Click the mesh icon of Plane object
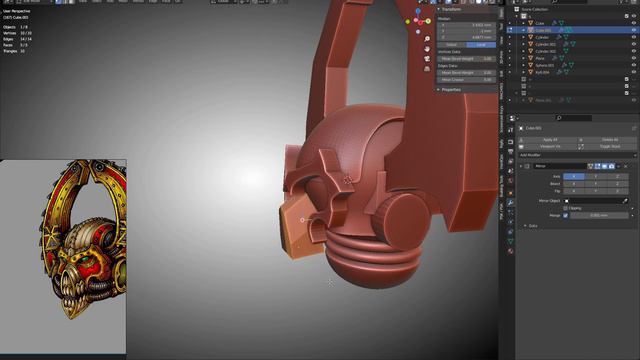The width and height of the screenshot is (640, 360). tap(531, 58)
